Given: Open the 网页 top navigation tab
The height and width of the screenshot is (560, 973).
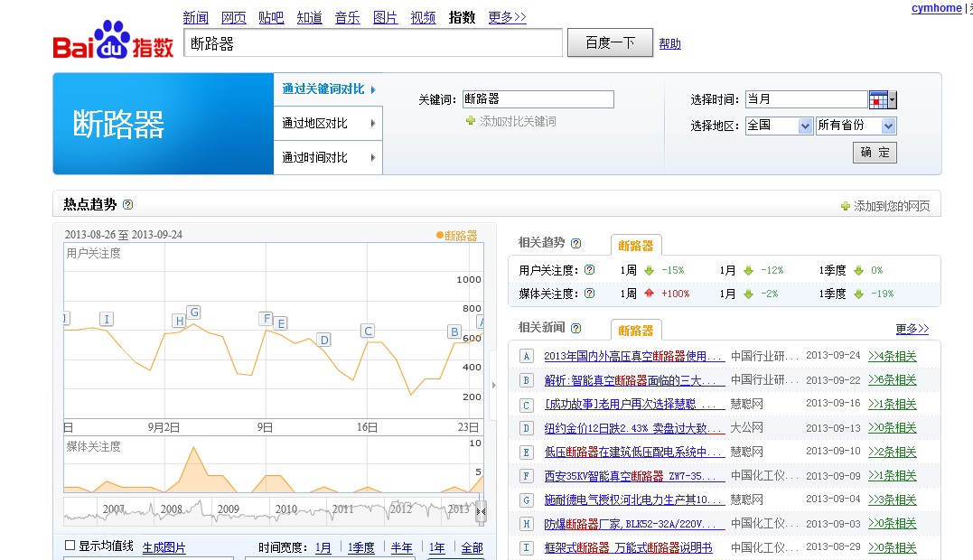Looking at the screenshot, I should coord(233,17).
